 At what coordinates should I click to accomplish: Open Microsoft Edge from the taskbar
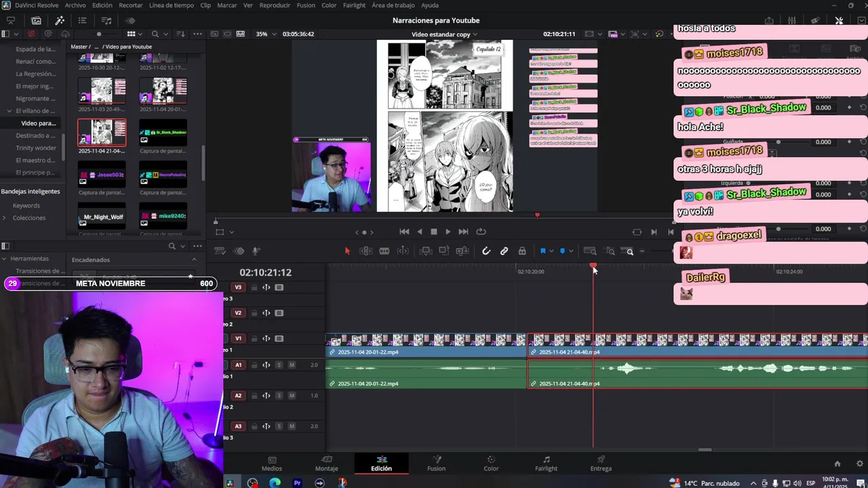point(275,483)
